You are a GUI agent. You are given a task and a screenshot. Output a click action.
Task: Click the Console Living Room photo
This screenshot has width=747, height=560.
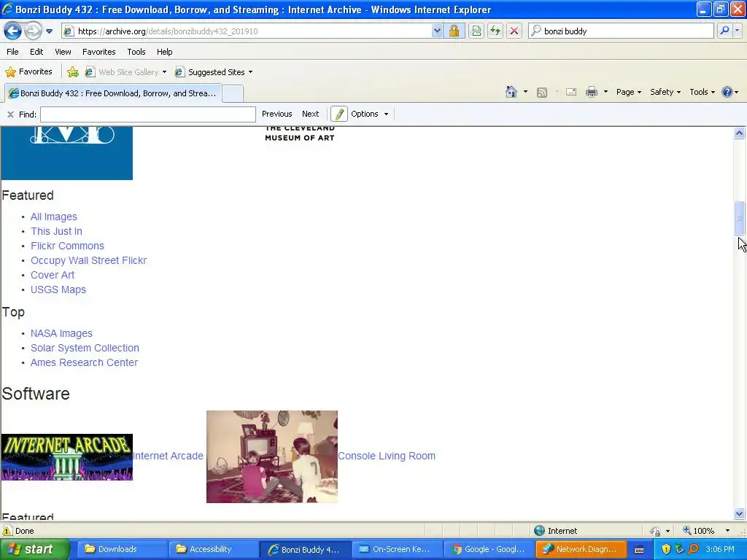(272, 456)
